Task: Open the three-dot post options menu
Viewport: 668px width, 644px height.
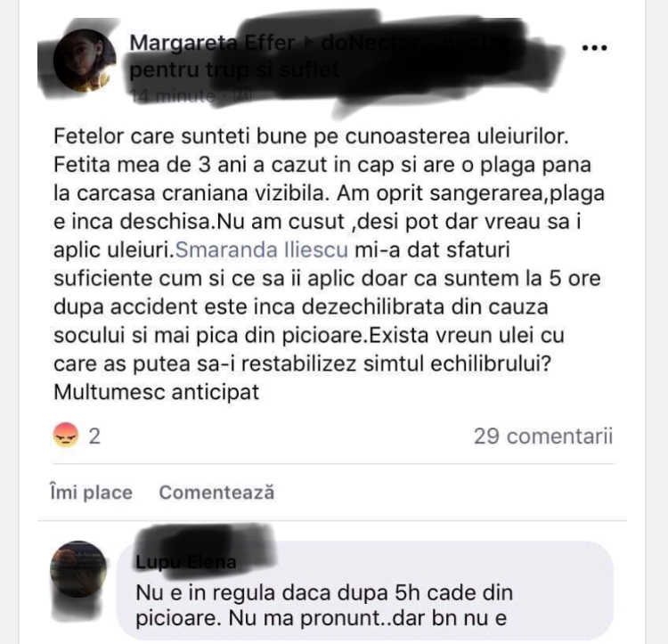Action: pos(594,48)
